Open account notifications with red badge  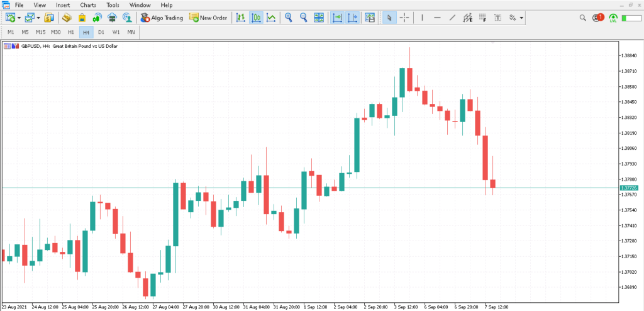tap(599, 18)
